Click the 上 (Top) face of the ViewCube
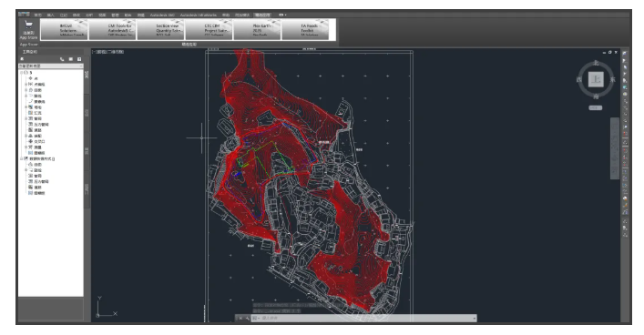 pos(596,79)
